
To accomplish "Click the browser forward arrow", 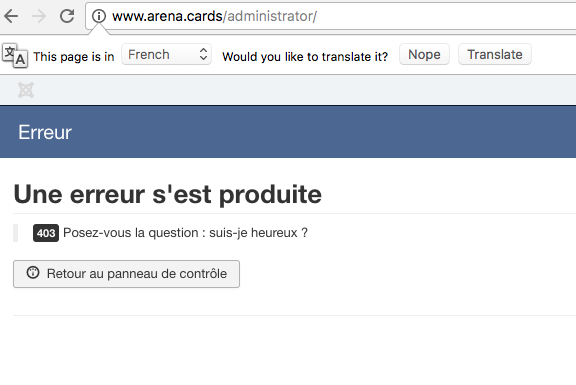I will 39,16.
